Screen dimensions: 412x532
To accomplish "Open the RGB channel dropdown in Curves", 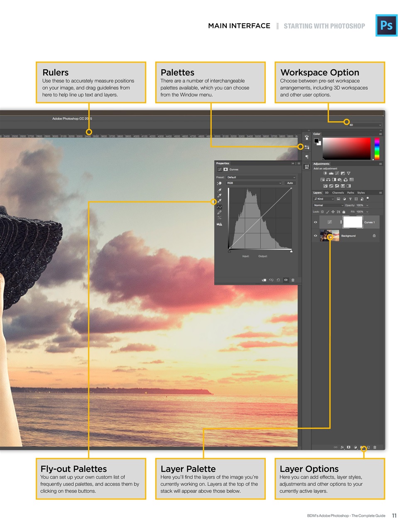I will (253, 183).
